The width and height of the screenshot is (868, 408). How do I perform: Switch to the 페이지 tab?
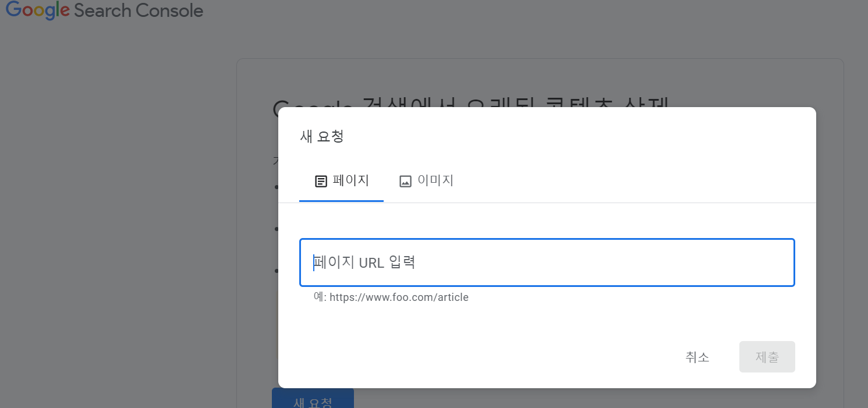341,181
